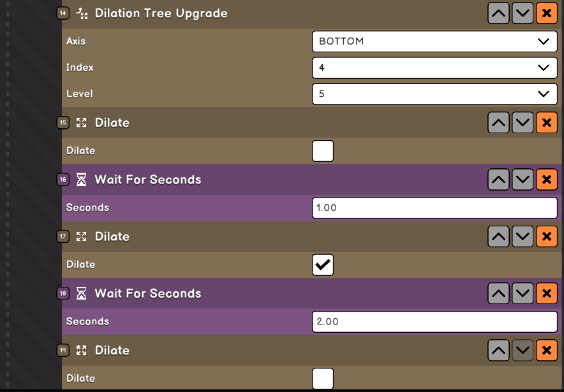Move step 14 Dilation Tree Upgrade up
Screen dimensions: 564x392
[498, 14]
